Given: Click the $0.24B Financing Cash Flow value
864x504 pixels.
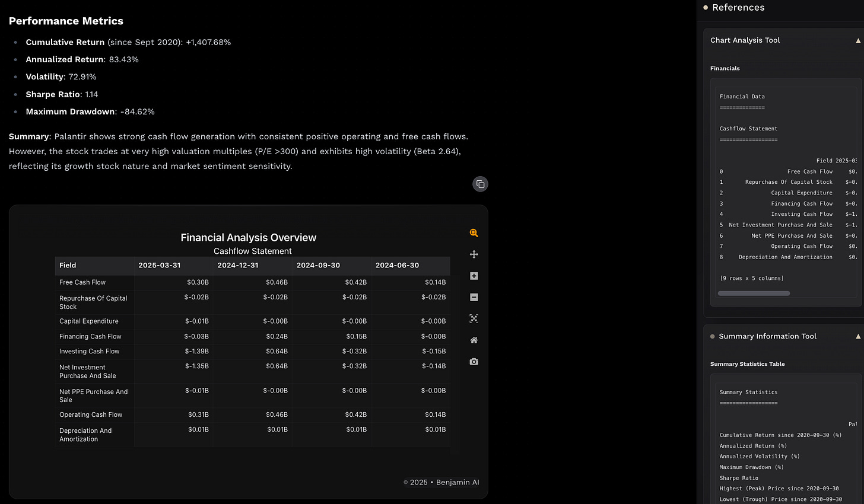Looking at the screenshot, I should point(277,336).
